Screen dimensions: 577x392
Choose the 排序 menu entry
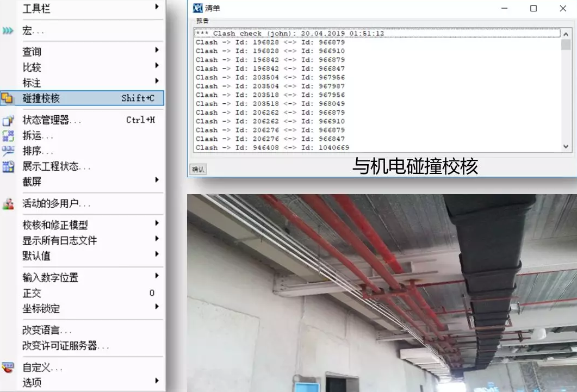coord(82,151)
